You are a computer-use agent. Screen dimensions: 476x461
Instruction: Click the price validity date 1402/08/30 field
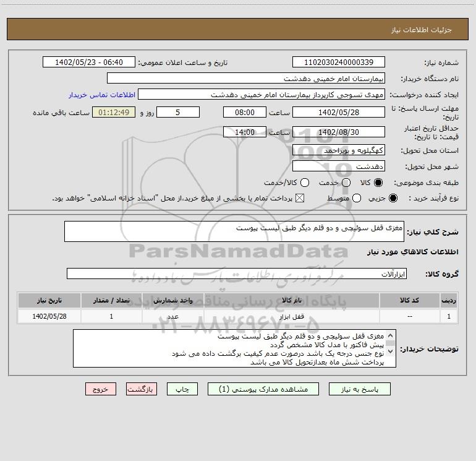point(339,132)
